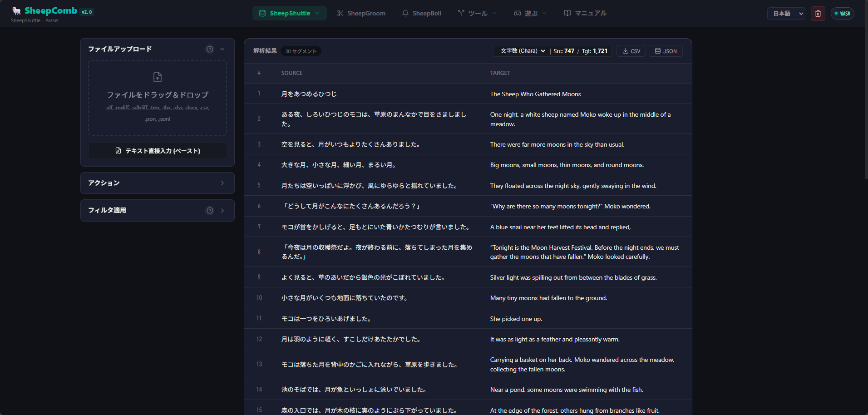This screenshot has width=868, height=415.
Task: Go to the SheepBell tab
Action: (x=422, y=13)
